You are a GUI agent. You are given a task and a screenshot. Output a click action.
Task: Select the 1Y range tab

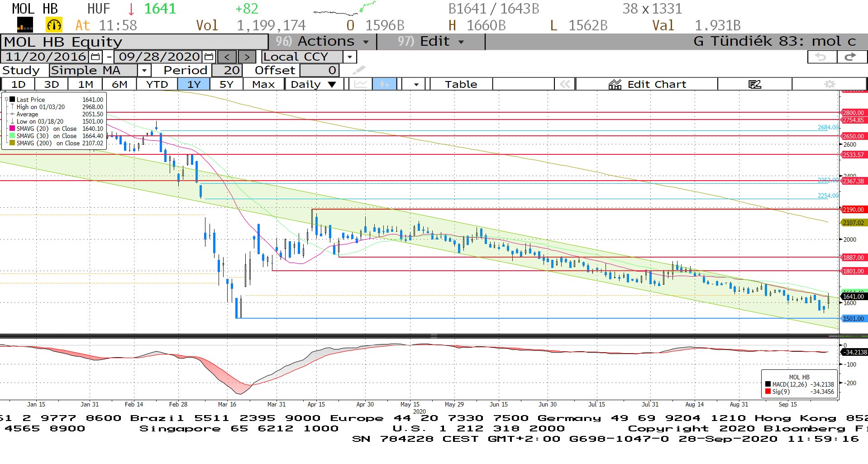point(194,84)
